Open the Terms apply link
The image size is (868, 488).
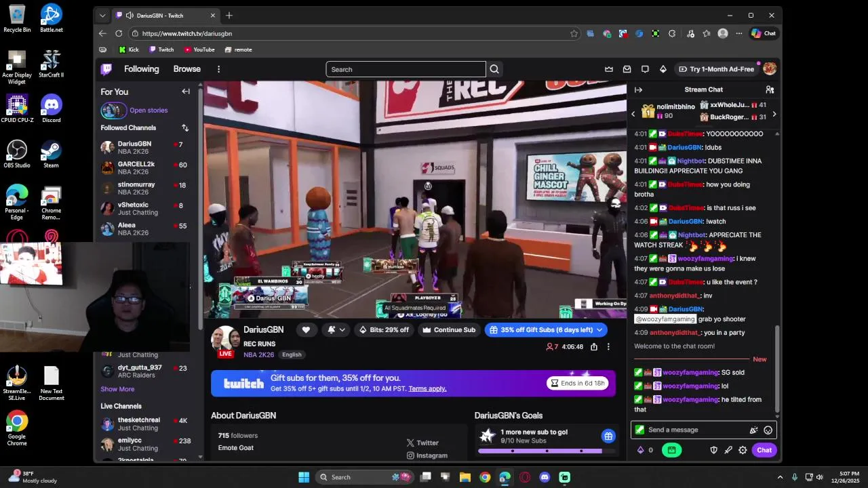click(x=427, y=389)
